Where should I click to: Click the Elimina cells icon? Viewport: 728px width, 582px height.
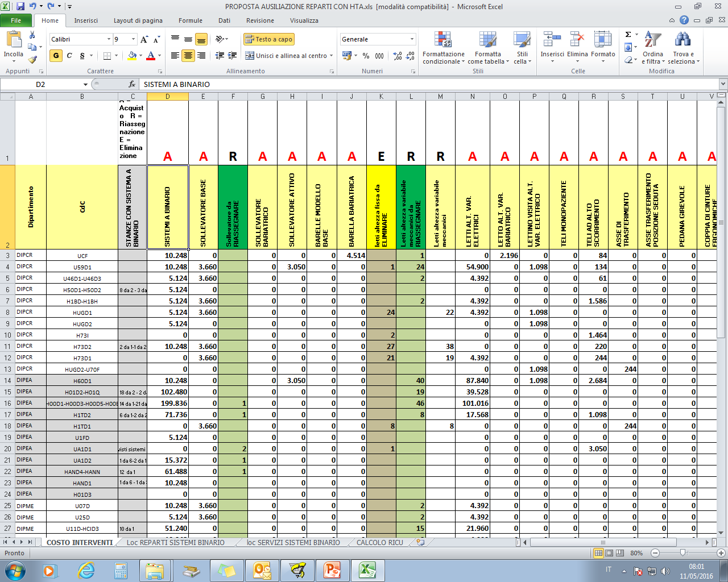(x=577, y=40)
